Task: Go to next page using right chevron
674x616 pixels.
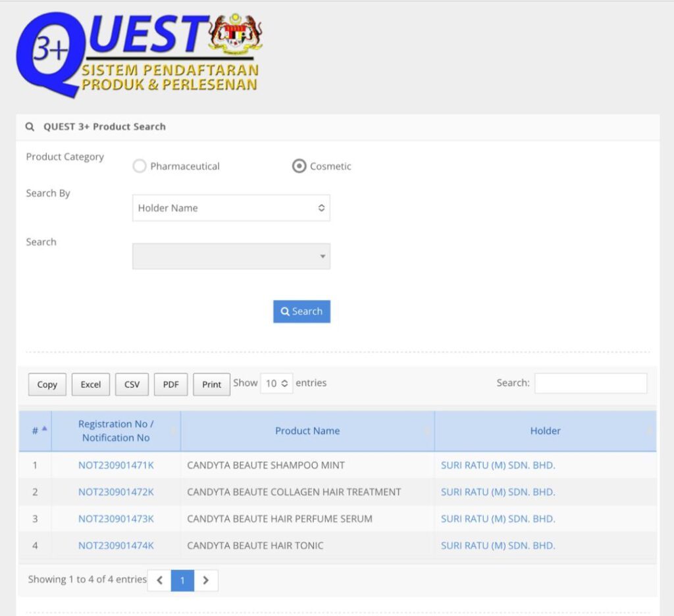Action: pyautogui.click(x=206, y=580)
